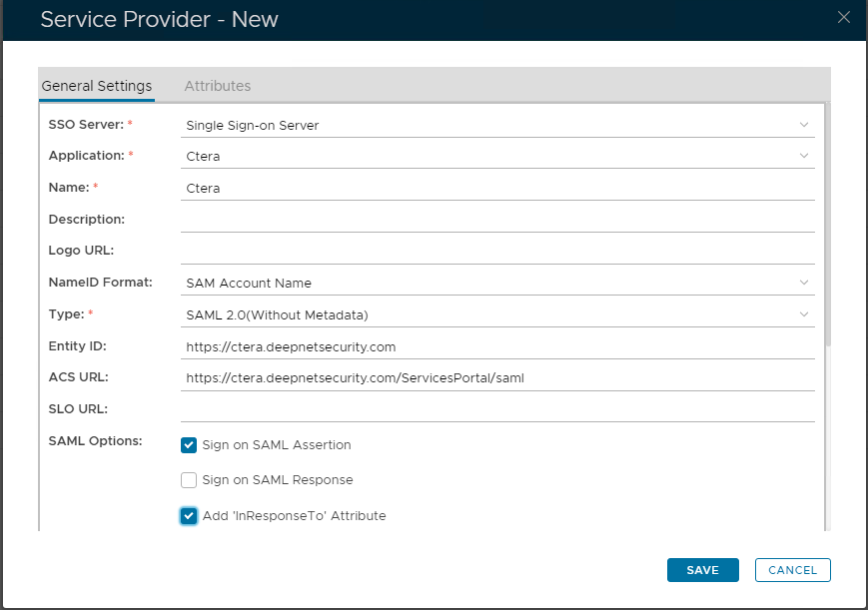Click the form's vertical scrollbar
868x610 pixels.
(828, 220)
